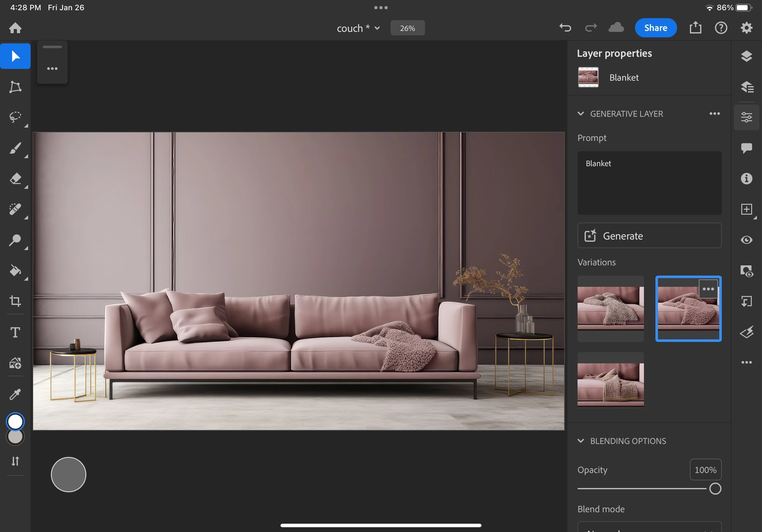Select the Spot Healing tool

click(x=15, y=209)
